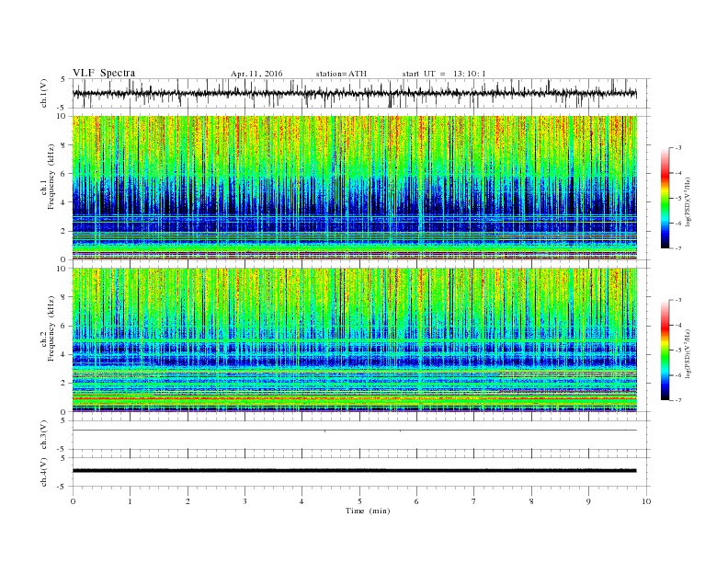The height and width of the screenshot is (563, 728).
Task: Click the "ch.1(V)" axis label
Action: click(44, 95)
